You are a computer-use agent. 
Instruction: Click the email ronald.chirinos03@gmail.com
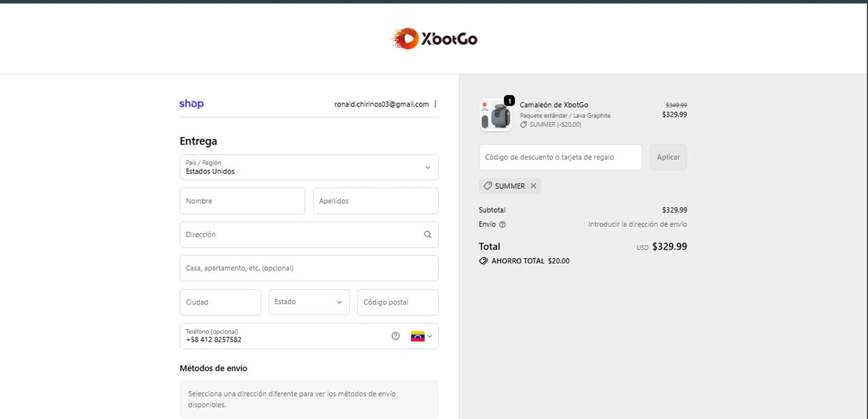[x=381, y=104]
